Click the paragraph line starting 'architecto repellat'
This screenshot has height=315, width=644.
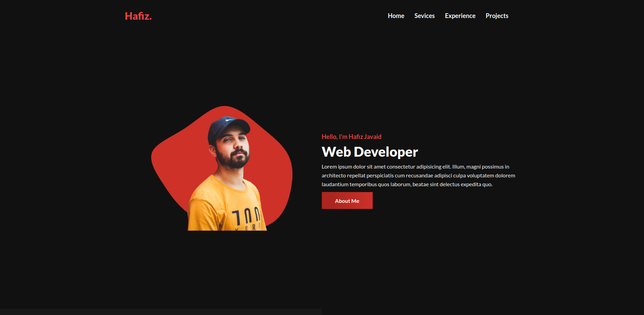click(418, 175)
